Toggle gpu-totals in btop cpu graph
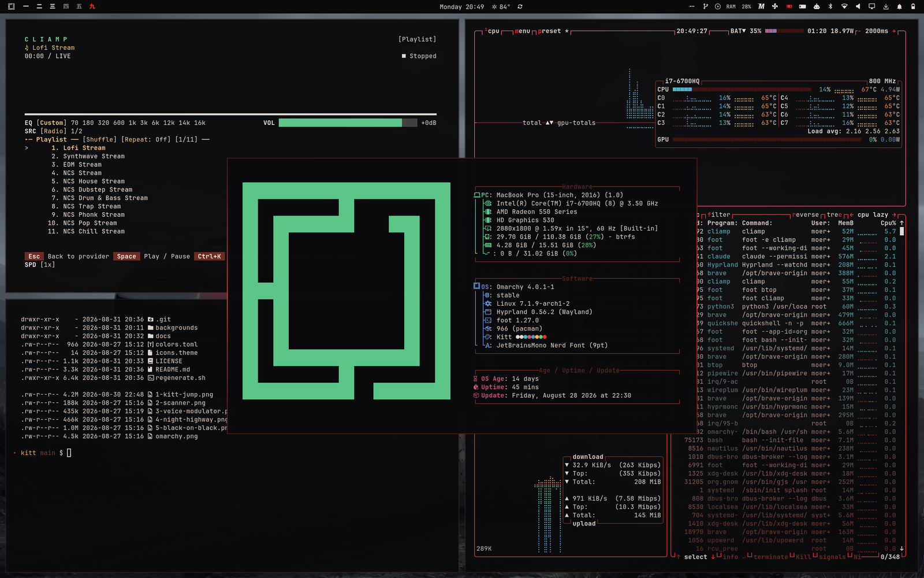This screenshot has width=924, height=578. pos(576,123)
